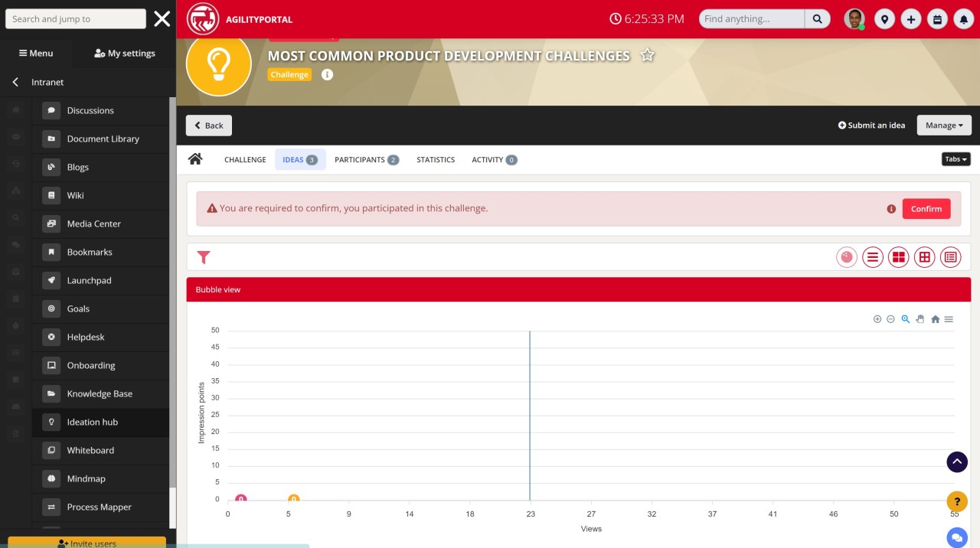Star the challenge as favorite
This screenshot has height=548, width=980.
pyautogui.click(x=648, y=55)
